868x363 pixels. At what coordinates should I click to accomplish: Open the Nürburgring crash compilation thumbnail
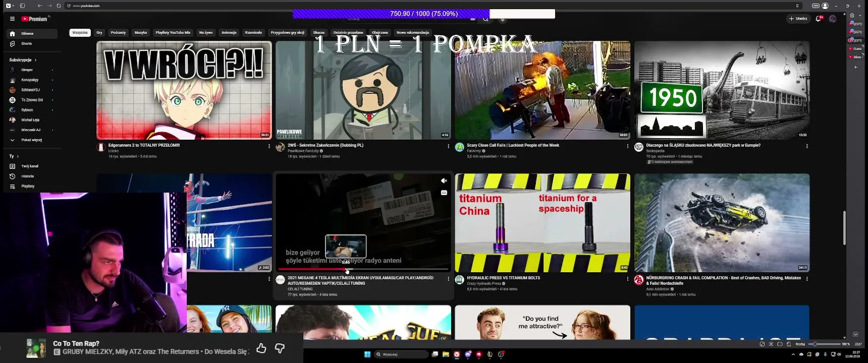pos(722,223)
